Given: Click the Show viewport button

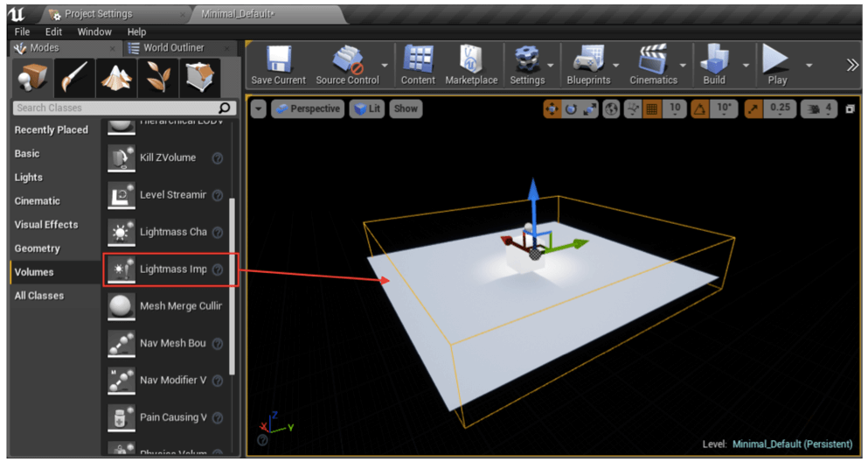Looking at the screenshot, I should [406, 109].
